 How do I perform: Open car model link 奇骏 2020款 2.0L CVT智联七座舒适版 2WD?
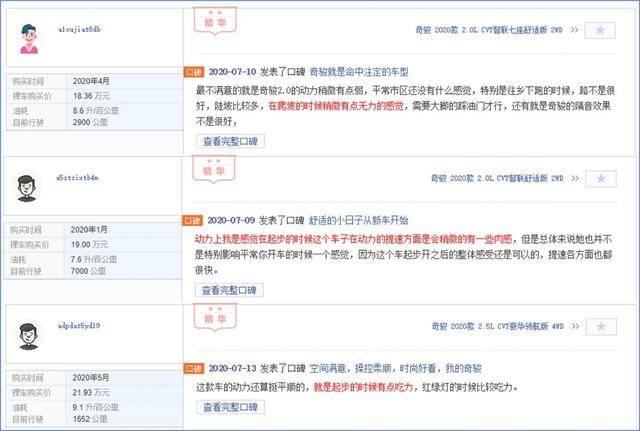coord(489,30)
